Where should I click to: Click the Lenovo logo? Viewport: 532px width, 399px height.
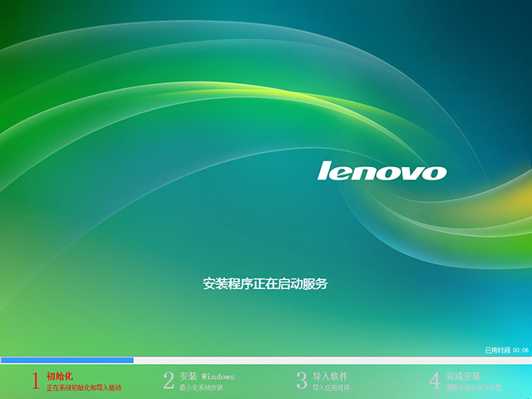382,170
